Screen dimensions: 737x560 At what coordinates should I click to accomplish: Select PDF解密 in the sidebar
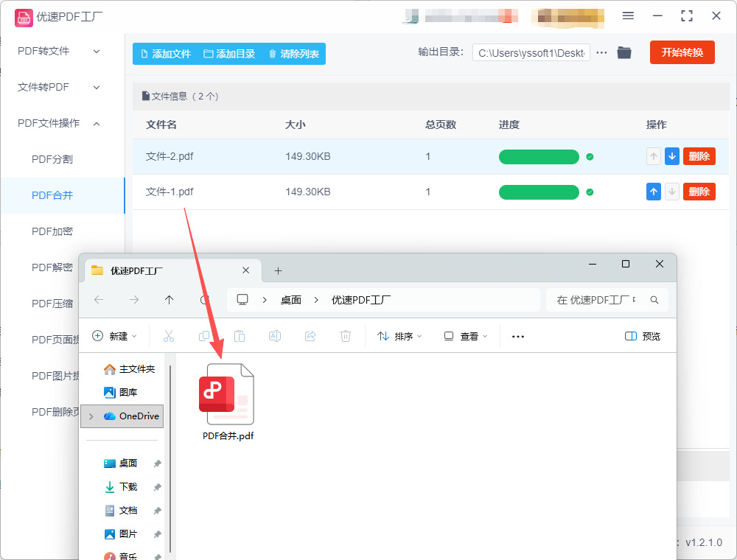pyautogui.click(x=52, y=267)
